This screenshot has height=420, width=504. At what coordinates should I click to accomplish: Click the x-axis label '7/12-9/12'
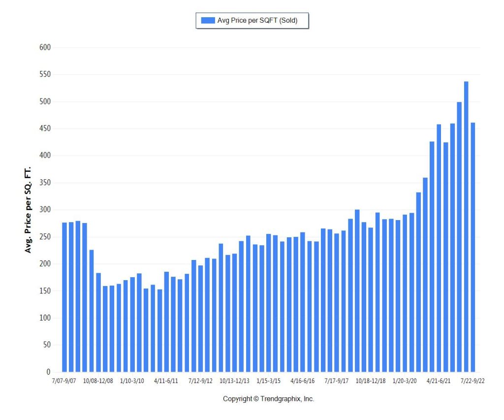200,381
